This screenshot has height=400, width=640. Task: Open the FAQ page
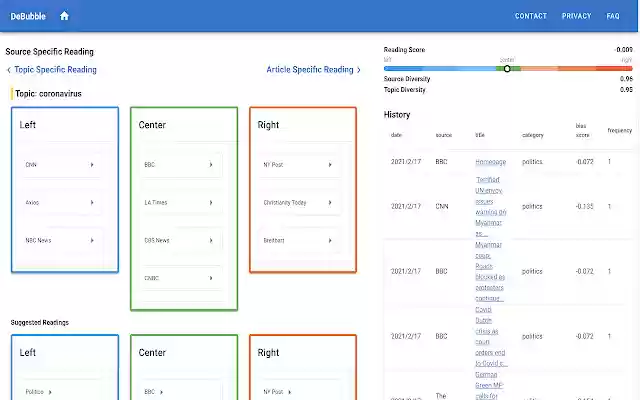pyautogui.click(x=613, y=16)
